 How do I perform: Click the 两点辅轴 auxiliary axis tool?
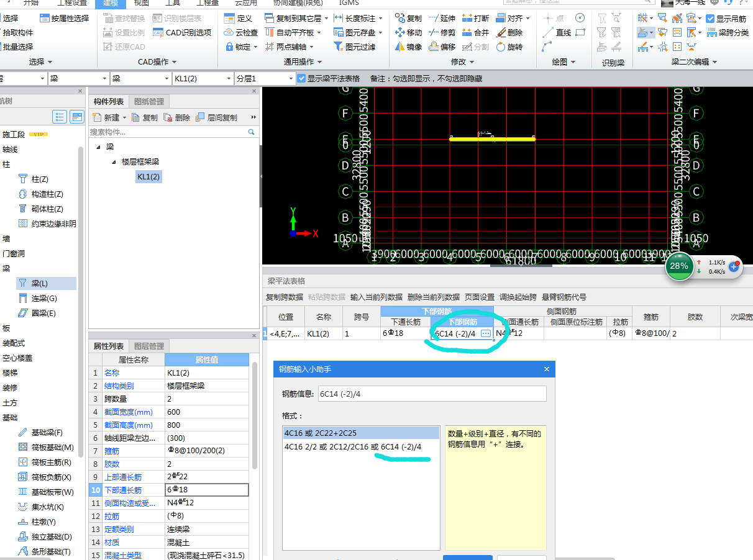click(x=286, y=47)
